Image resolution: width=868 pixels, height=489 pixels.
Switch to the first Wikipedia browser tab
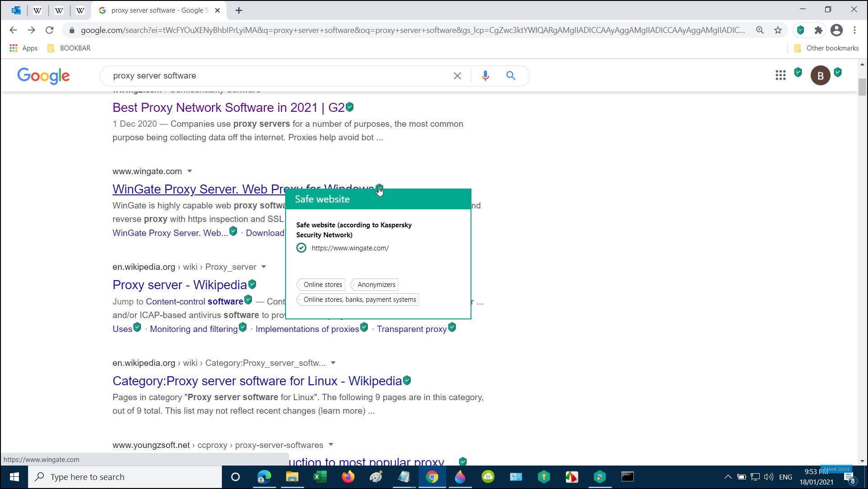(x=37, y=10)
